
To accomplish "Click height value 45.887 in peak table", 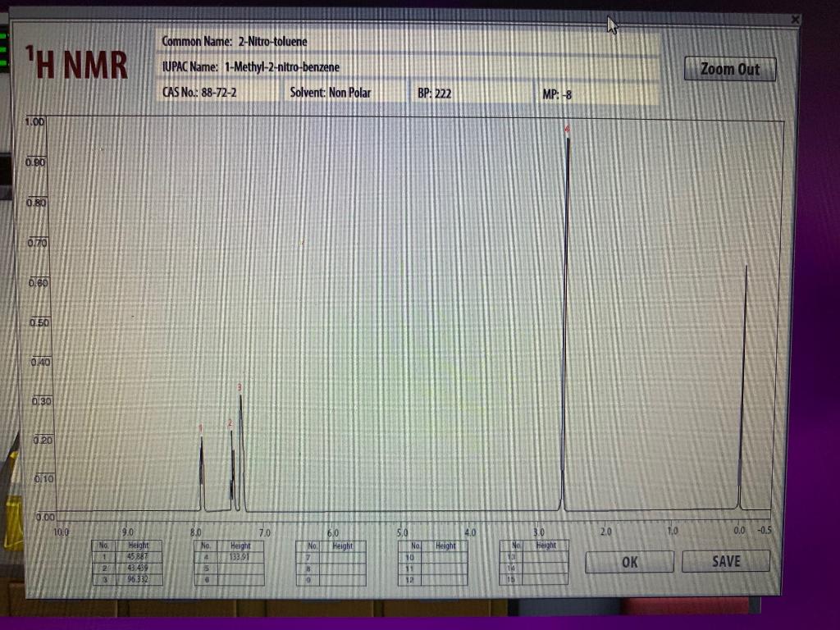I will pos(138,557).
